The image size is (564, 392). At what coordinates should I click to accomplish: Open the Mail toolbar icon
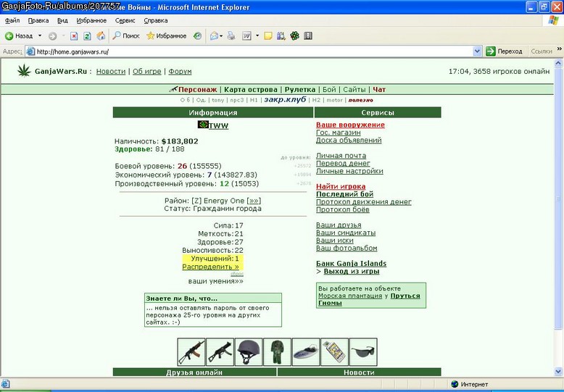(215, 36)
